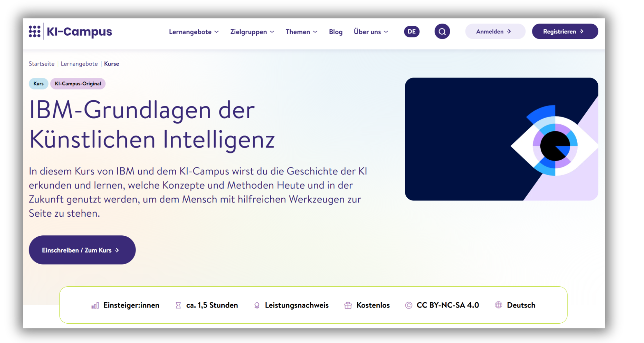The width and height of the screenshot is (644, 343).
Task: Click the KI-Campus logo text
Action: pos(79,32)
